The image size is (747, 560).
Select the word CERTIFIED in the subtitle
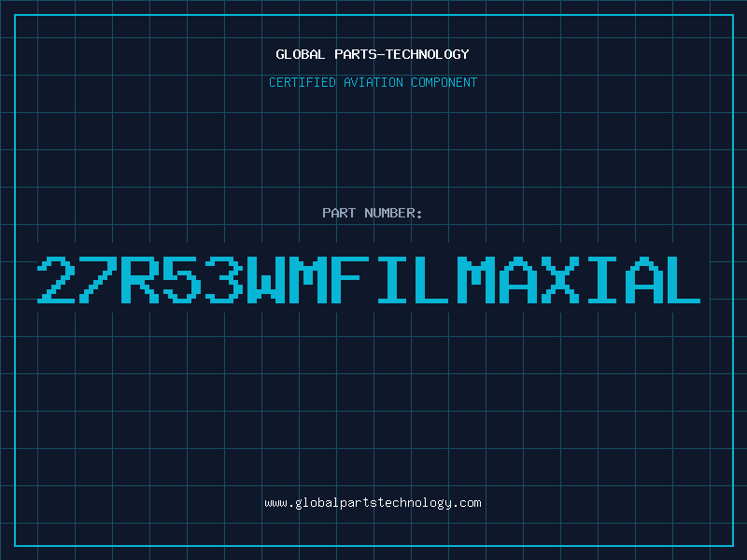(302, 82)
